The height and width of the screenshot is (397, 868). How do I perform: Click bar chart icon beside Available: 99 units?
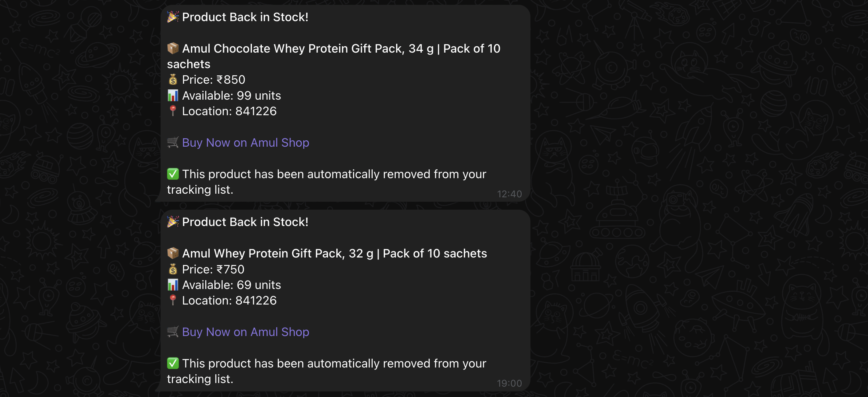pos(173,95)
